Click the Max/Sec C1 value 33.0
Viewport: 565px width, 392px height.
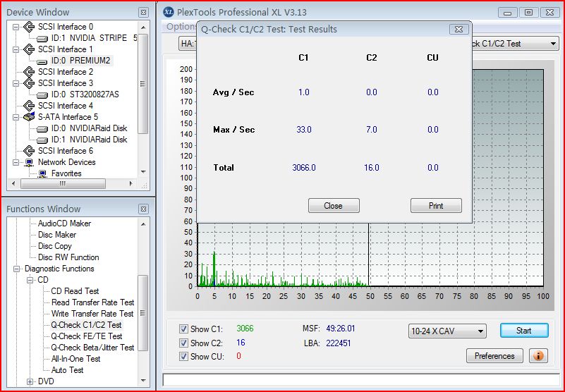pos(304,130)
